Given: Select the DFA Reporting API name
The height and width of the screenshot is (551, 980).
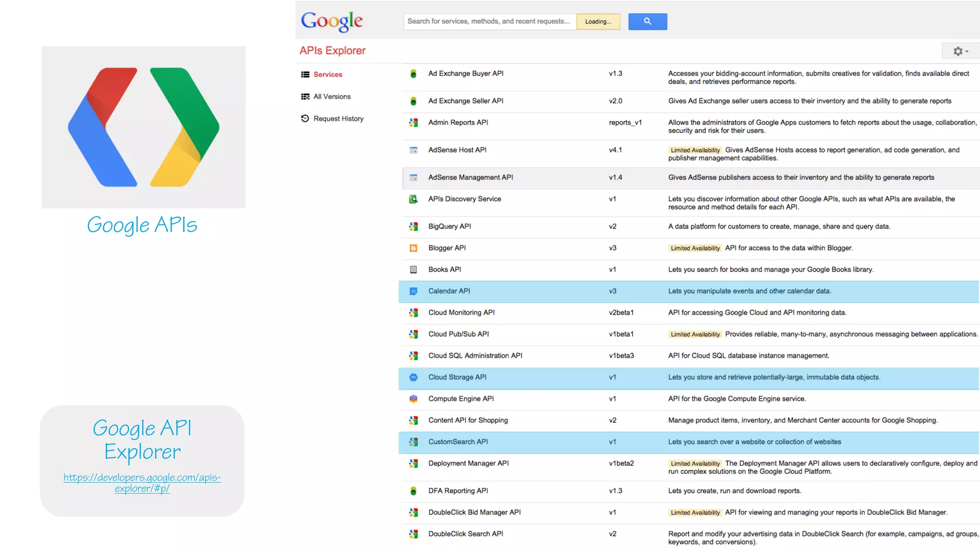Looking at the screenshot, I should pyautogui.click(x=458, y=491).
